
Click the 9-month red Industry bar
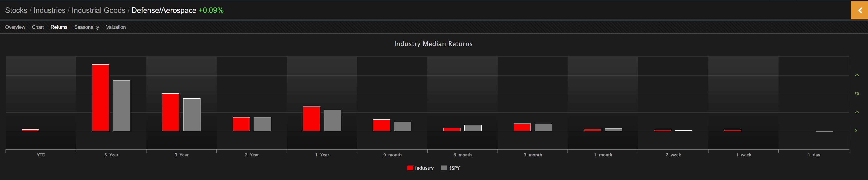(x=381, y=125)
